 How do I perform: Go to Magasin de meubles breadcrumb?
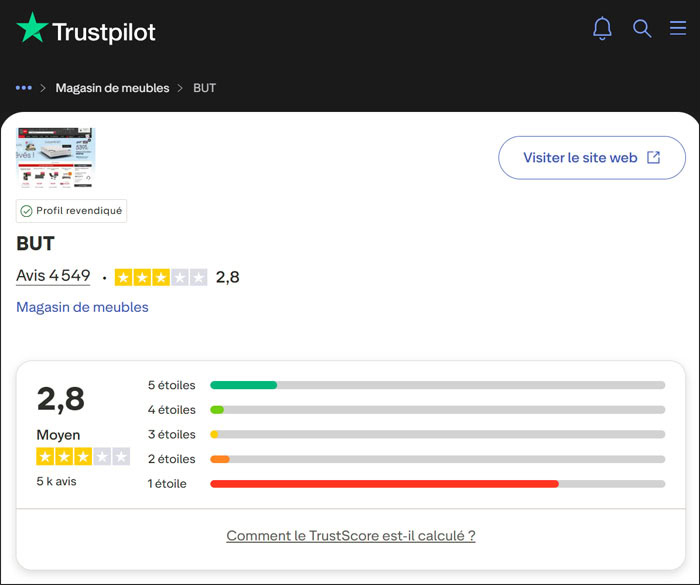coord(112,88)
